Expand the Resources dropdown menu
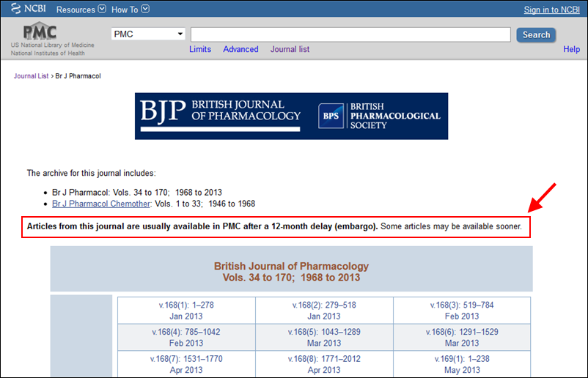Screen dimensions: 588x378 point(81,10)
